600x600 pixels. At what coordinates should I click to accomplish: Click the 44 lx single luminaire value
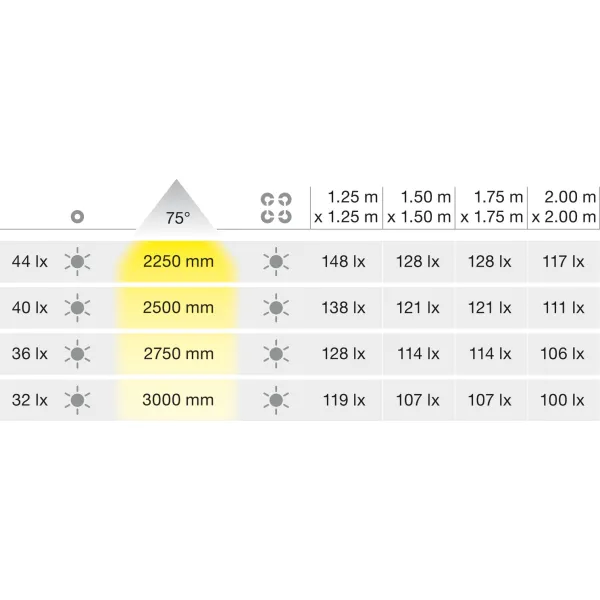[x=29, y=262]
